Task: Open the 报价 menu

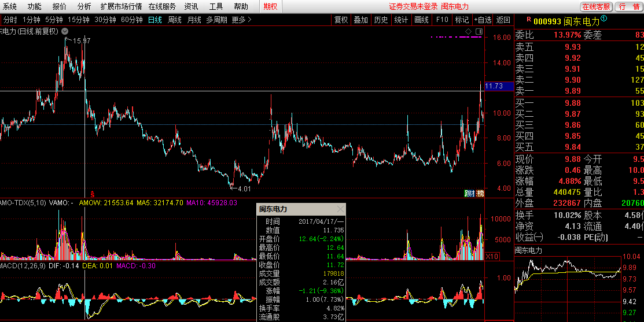Action: click(60, 6)
